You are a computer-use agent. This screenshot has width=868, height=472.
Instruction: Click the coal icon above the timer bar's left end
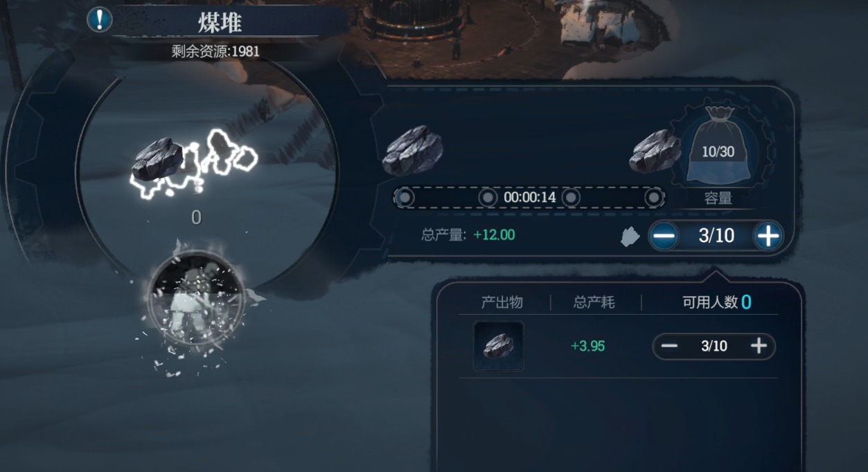[413, 148]
